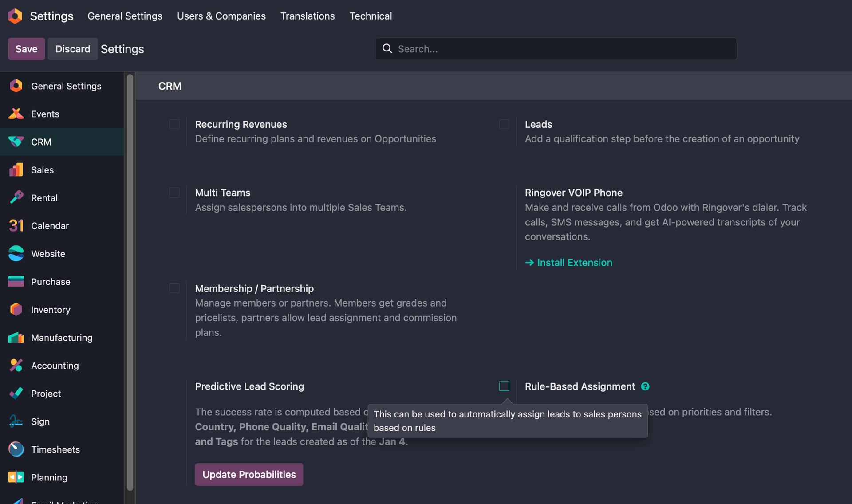This screenshot has width=852, height=504.
Task: Open the Inventory box icon
Action: [x=16, y=310]
